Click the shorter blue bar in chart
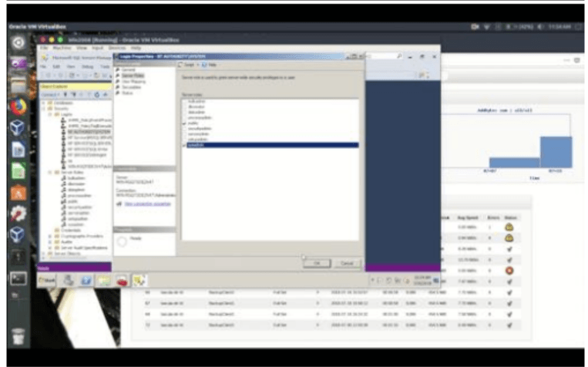588x367 pixels. (x=515, y=163)
